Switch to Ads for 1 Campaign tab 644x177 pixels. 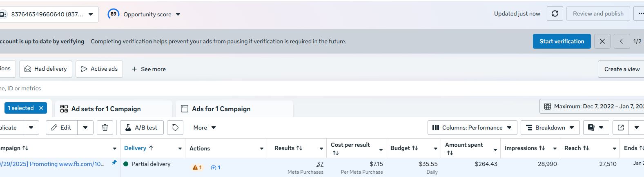[221, 109]
